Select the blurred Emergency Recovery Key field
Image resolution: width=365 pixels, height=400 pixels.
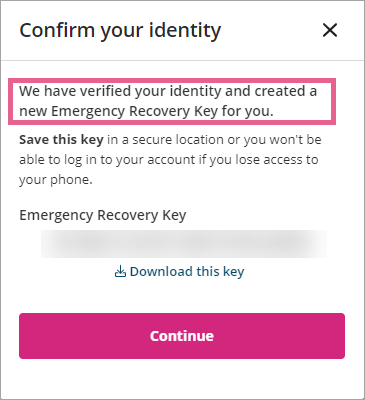(184, 244)
